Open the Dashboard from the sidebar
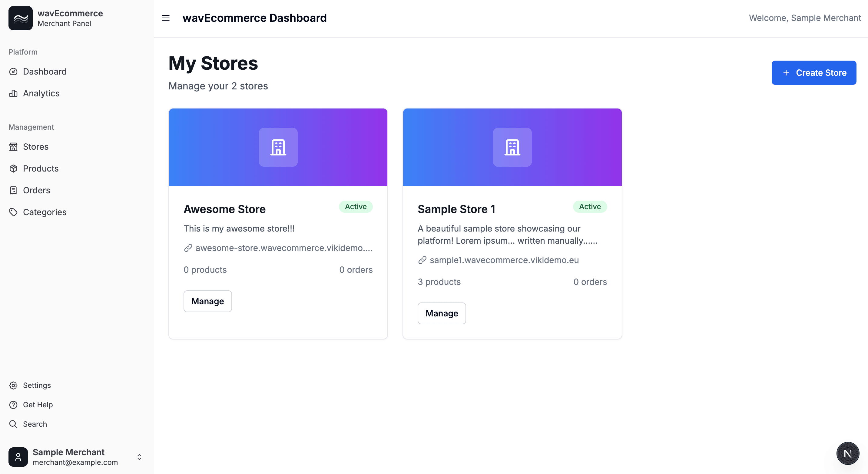This screenshot has width=868, height=474. 45,72
